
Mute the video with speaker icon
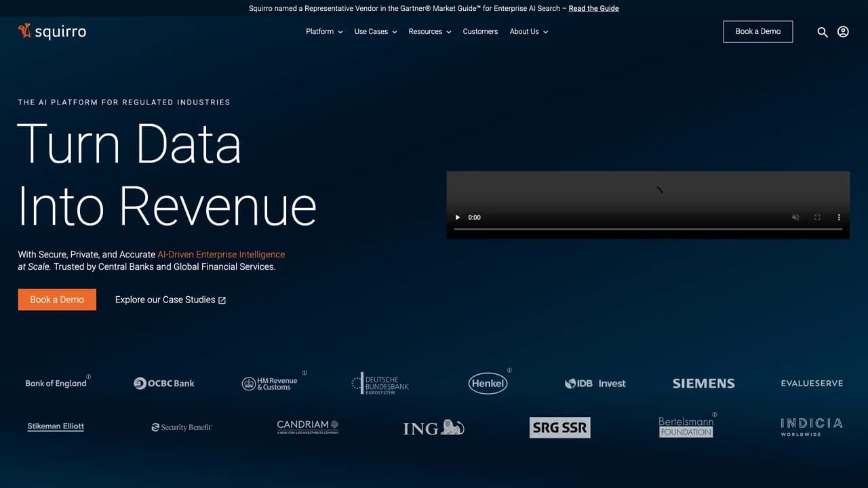pos(795,218)
